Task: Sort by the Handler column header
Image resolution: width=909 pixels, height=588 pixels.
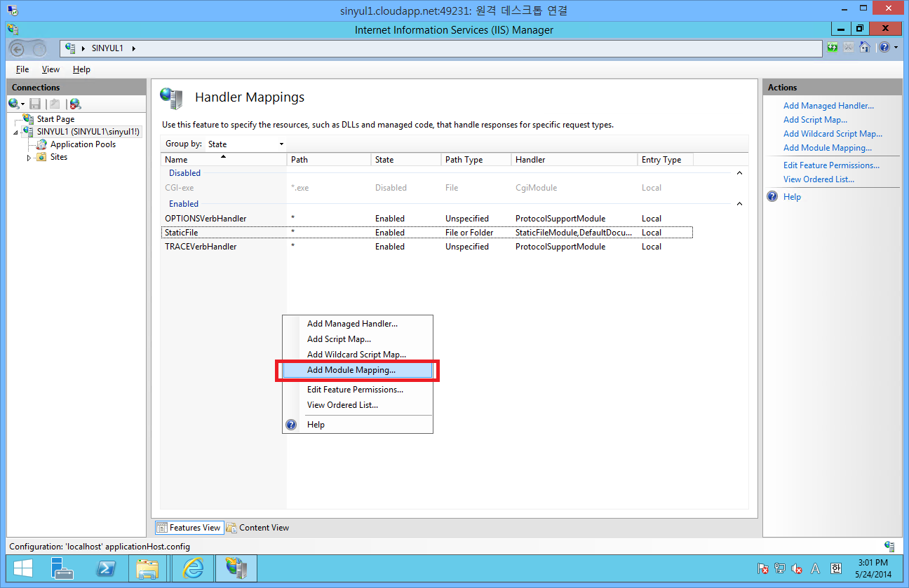Action: 574,160
